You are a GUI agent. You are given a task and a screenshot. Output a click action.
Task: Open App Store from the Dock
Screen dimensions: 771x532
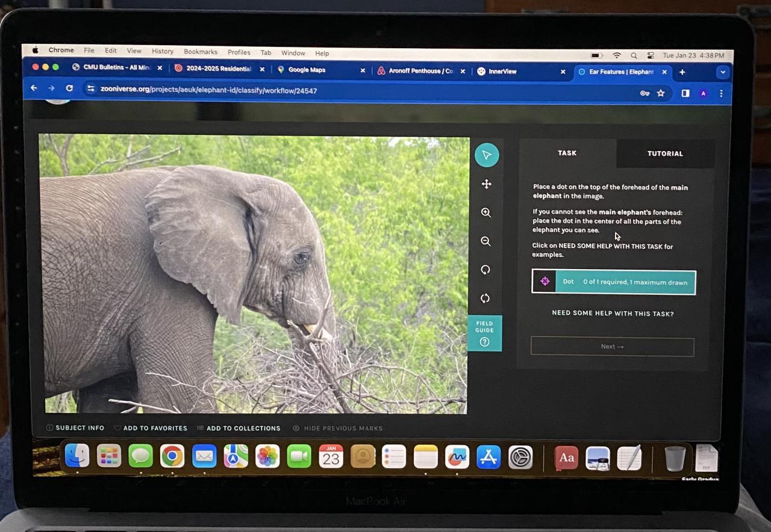489,457
